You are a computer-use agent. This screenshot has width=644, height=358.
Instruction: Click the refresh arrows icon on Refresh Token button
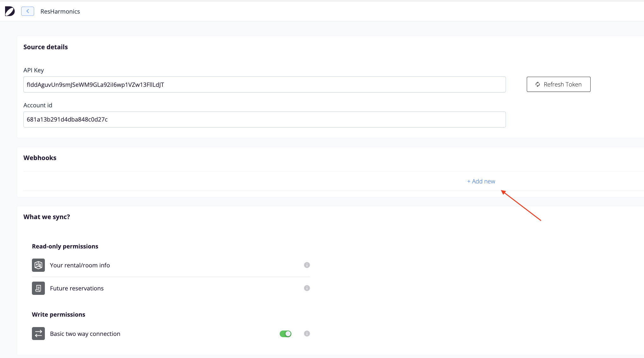tap(538, 84)
